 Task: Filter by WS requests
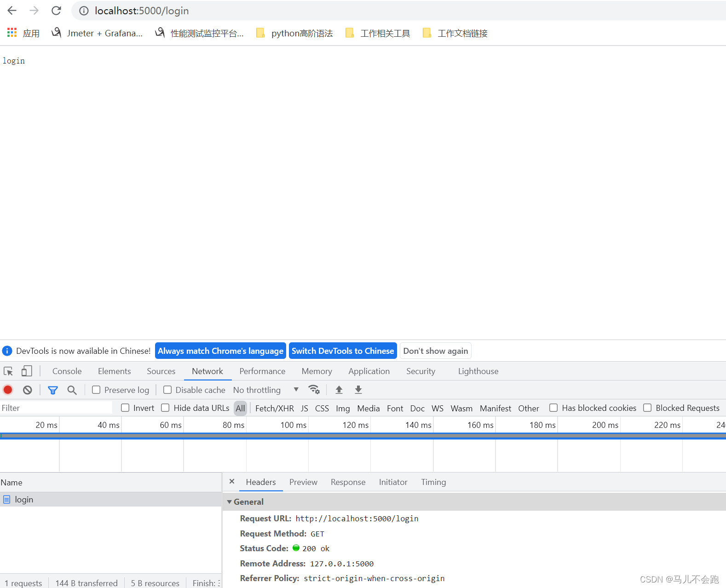pyautogui.click(x=438, y=408)
